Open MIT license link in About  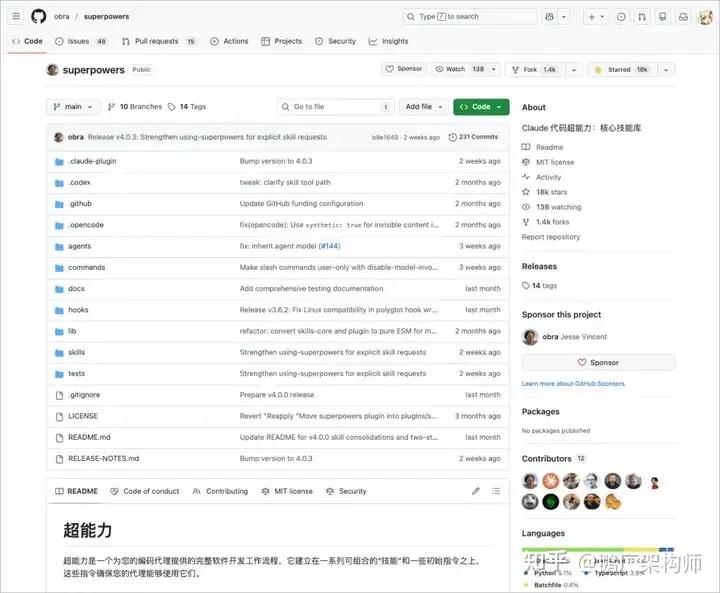coord(548,162)
